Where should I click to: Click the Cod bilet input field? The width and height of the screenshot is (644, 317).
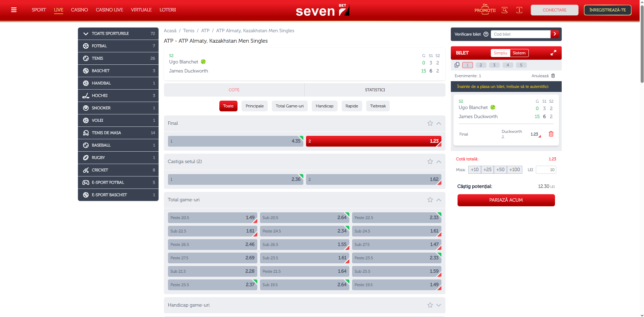click(520, 34)
